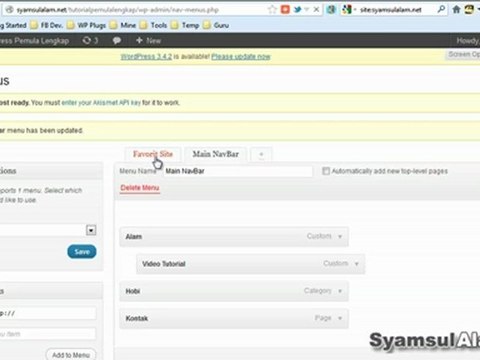Click the orange-red icon beside the star
This screenshot has height=360, width=480.
click(x=285, y=10)
